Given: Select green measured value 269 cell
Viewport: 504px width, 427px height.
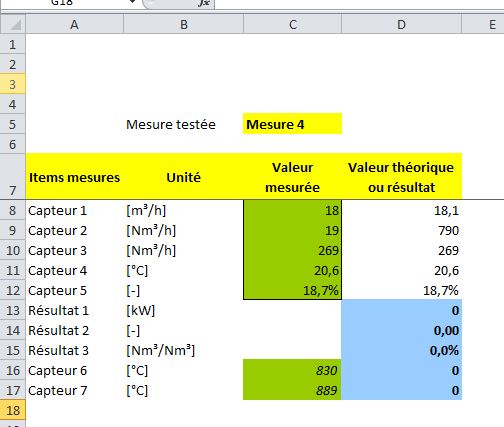Looking at the screenshot, I should [292, 250].
